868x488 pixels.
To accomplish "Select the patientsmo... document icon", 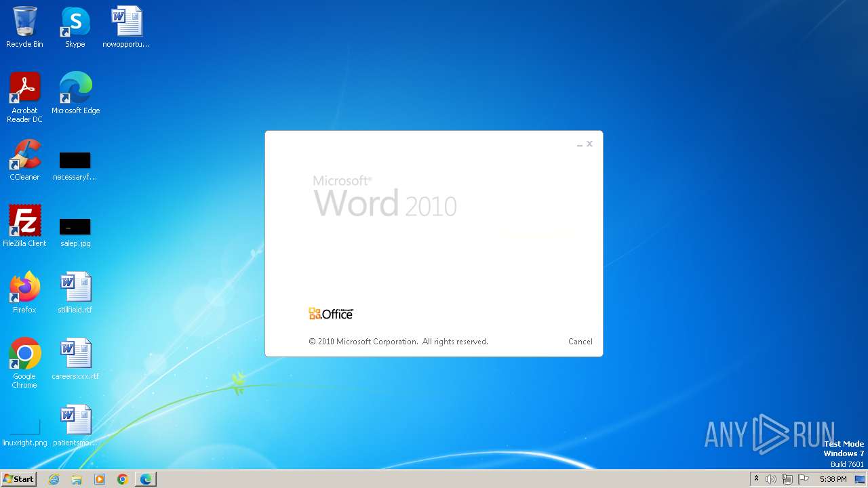I will click(75, 426).
